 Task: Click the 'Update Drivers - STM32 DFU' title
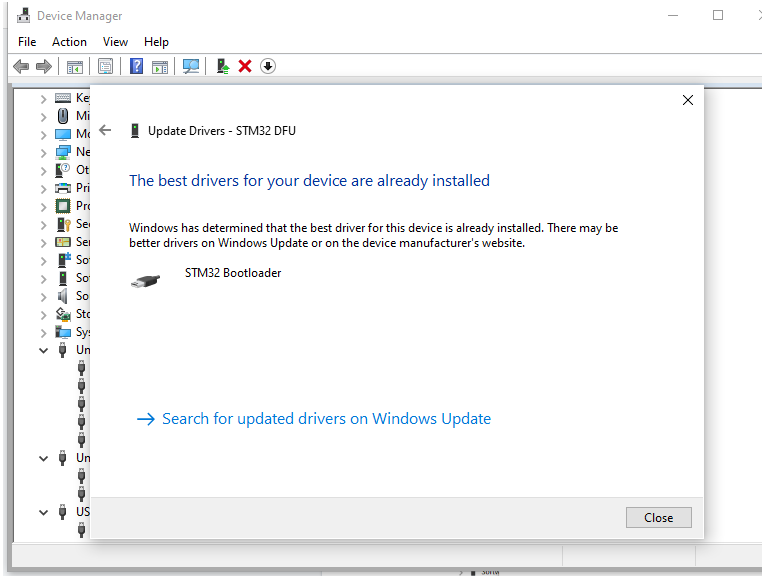tap(222, 131)
